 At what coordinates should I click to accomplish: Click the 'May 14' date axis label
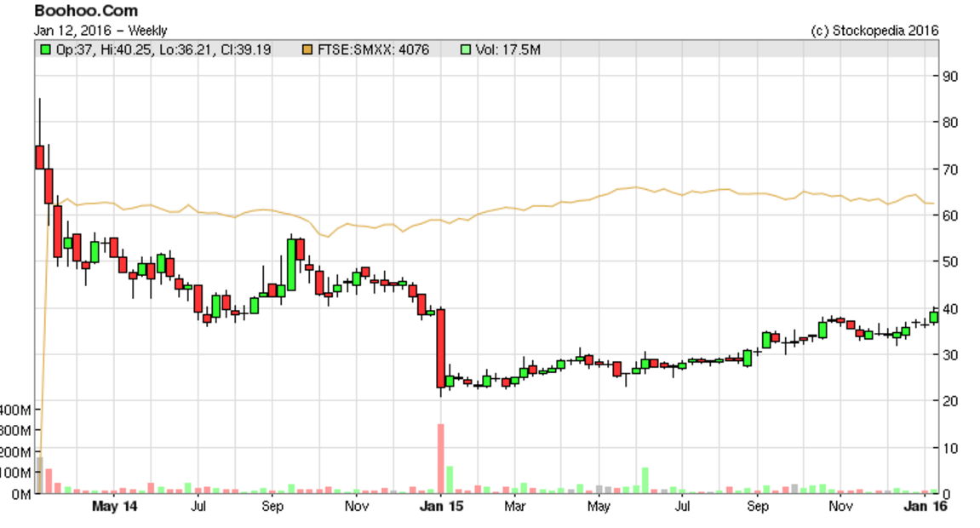pos(114,506)
